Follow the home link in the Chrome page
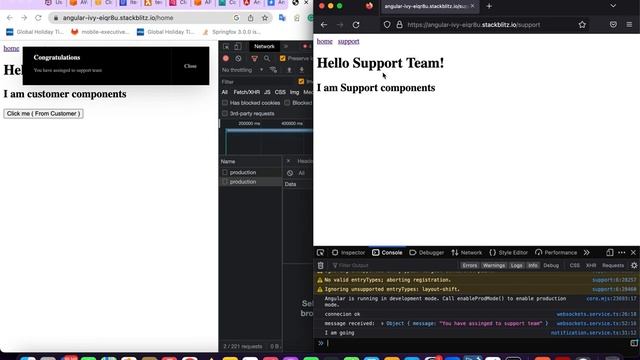 coord(11,48)
